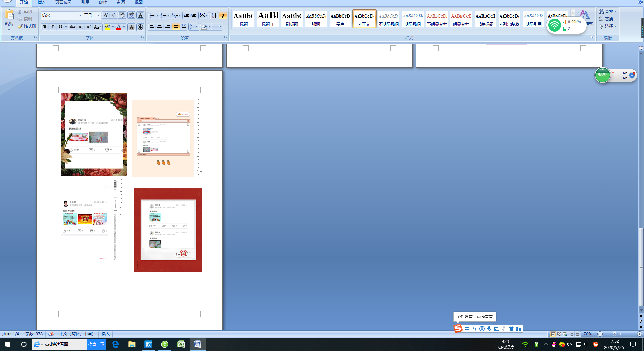Click the clear formatting eraser icon

(122, 15)
